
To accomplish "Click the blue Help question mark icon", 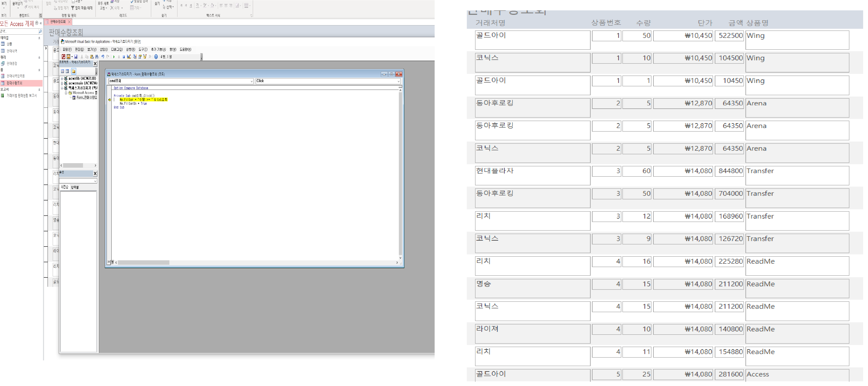I will (x=156, y=57).
